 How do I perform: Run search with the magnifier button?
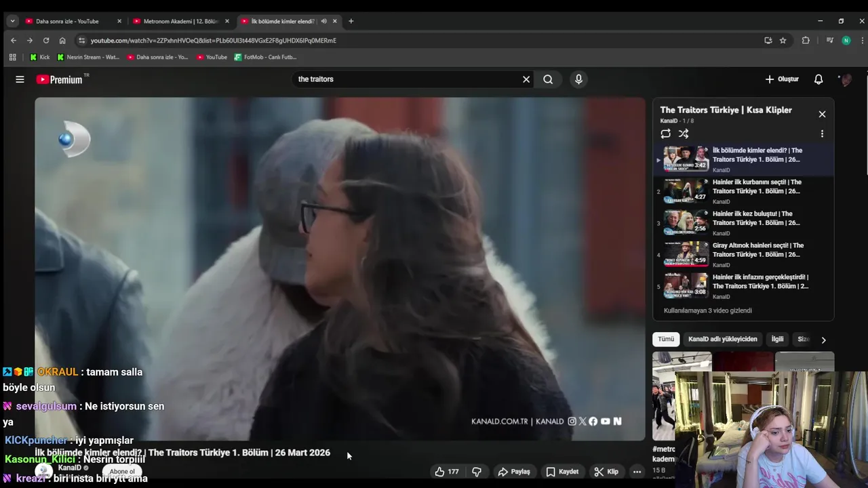click(x=548, y=79)
